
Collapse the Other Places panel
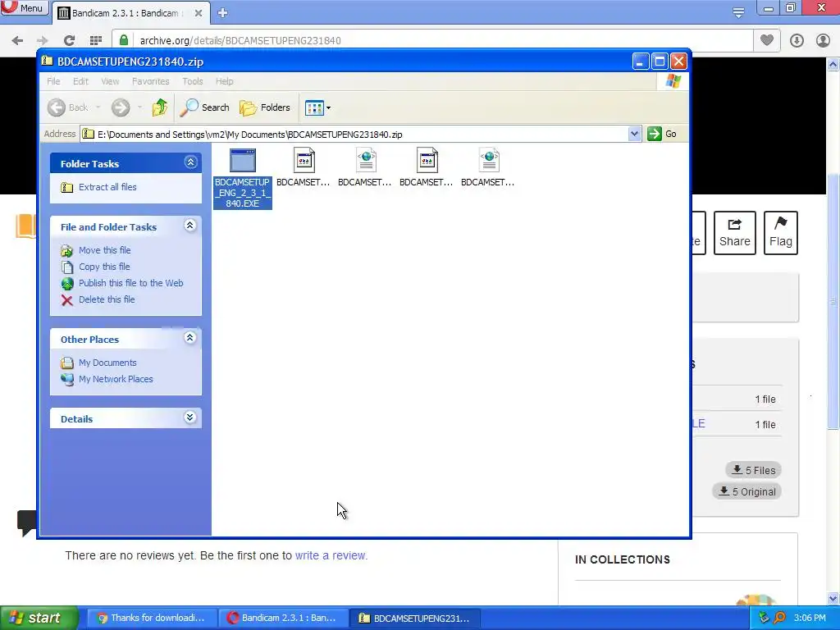tap(189, 337)
